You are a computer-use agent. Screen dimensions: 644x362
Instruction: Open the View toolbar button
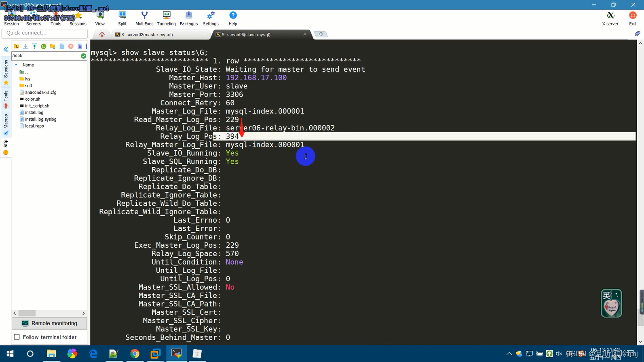click(x=100, y=19)
